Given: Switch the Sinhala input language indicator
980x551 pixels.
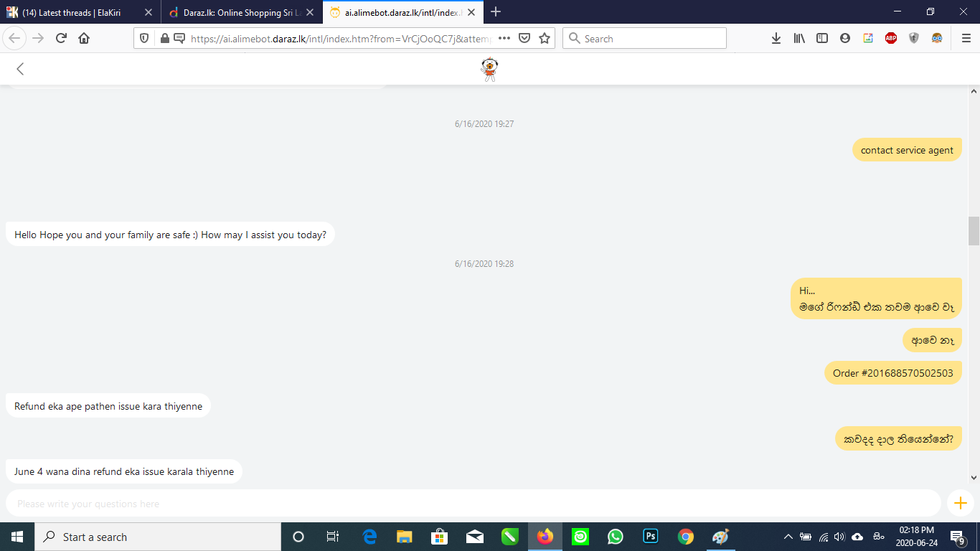Looking at the screenshot, I should pyautogui.click(x=879, y=537).
